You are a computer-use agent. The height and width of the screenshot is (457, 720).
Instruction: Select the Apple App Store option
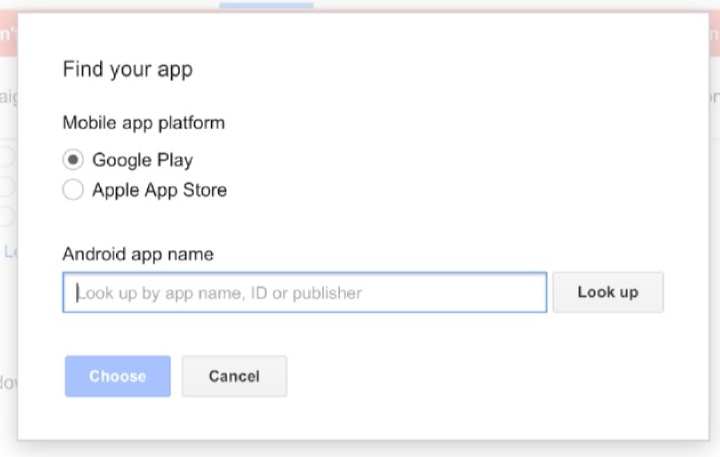[x=73, y=190]
